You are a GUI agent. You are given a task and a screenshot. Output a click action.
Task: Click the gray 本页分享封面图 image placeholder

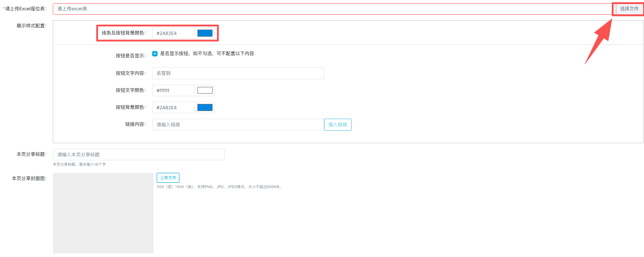(103, 213)
